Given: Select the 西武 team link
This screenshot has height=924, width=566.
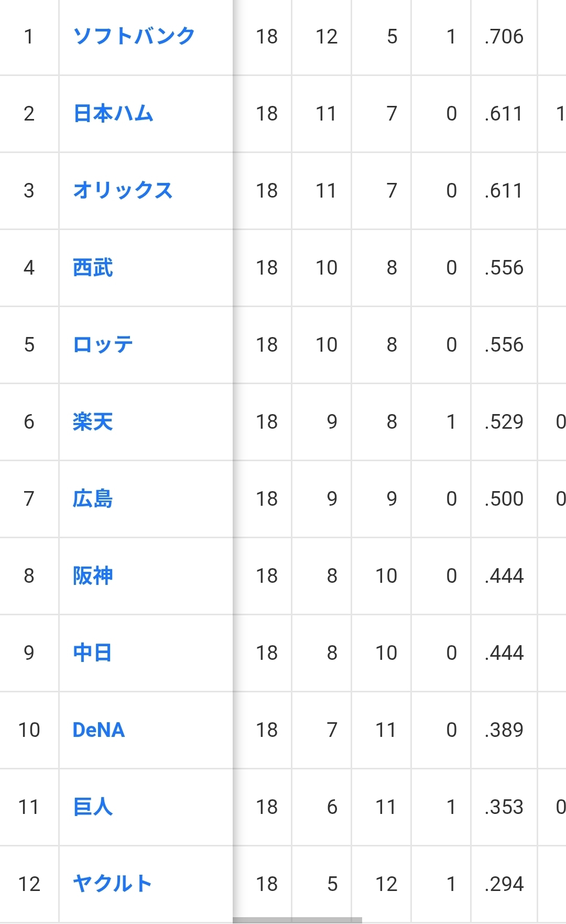Looking at the screenshot, I should (93, 267).
